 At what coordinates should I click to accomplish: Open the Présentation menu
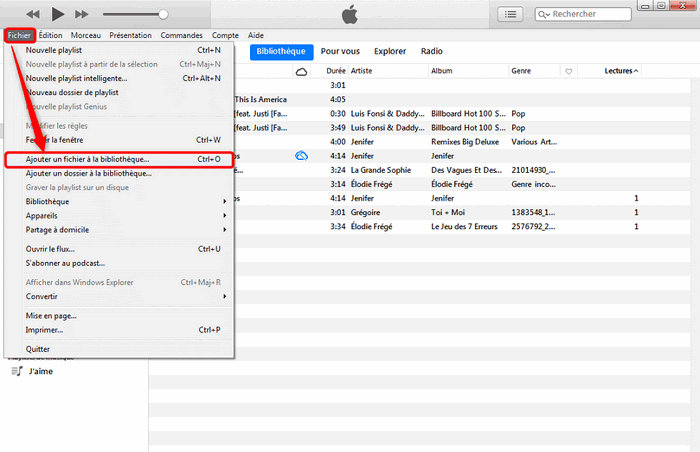pyautogui.click(x=130, y=35)
